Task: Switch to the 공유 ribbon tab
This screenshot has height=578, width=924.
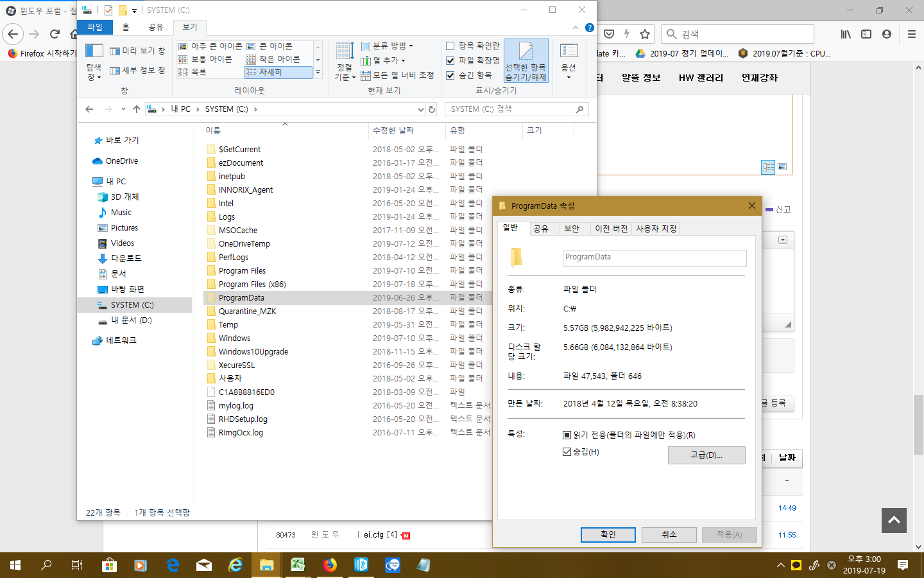Action: tap(156, 27)
